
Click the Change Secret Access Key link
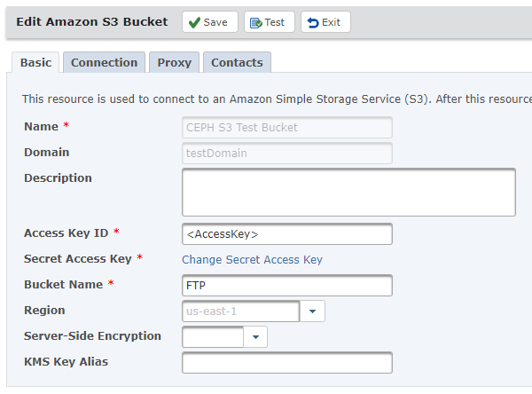252,260
